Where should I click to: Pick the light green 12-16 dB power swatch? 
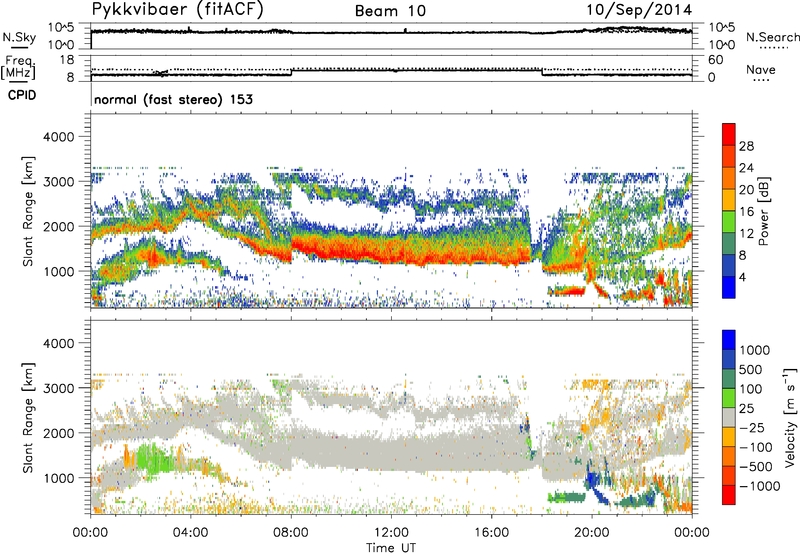[x=729, y=222]
